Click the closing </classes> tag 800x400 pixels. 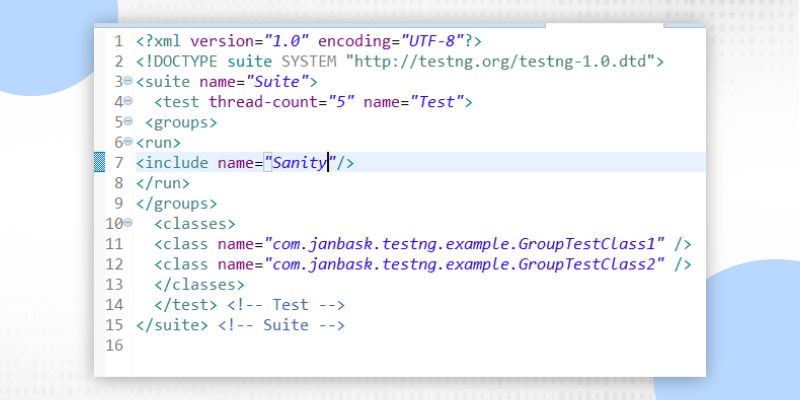(199, 284)
